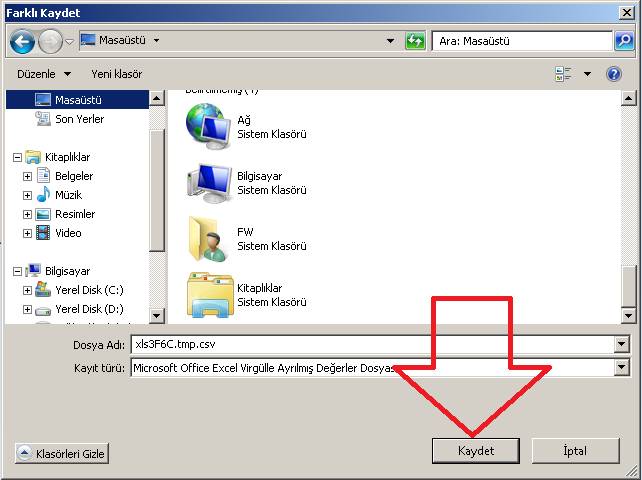
Task: Expand the arrow right after Masaüstü breadcrumb
Action: click(x=156, y=41)
